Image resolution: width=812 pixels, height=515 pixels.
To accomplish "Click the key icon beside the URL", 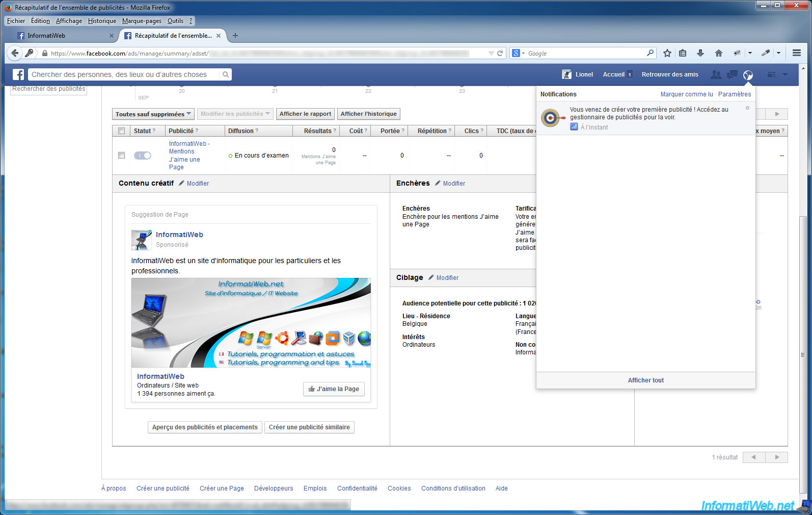I will (x=29, y=53).
